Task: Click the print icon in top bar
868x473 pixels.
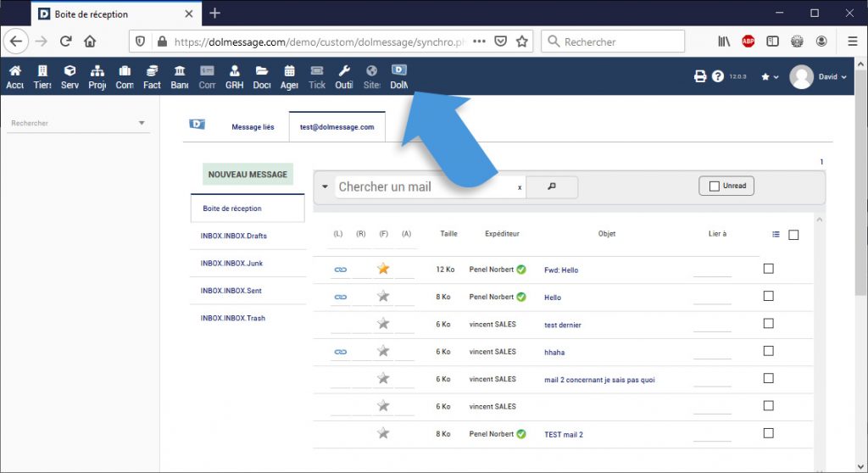Action: pos(700,76)
